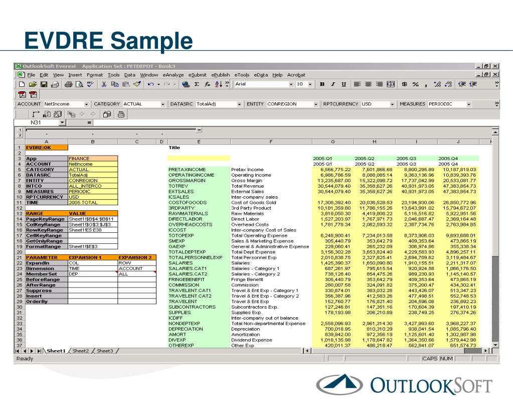Create a new workbook with the New icon
Viewport: 513px width, 420px height.
click(x=22, y=84)
